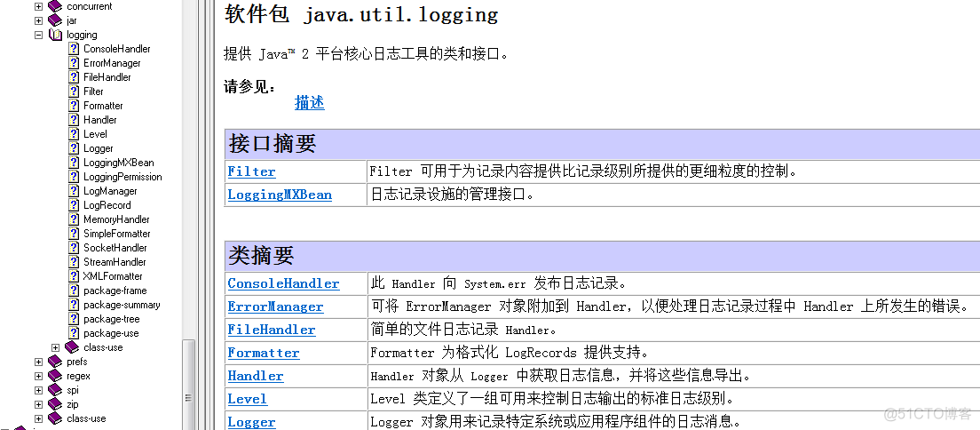Viewport: 980px width, 430px height.
Task: Expand the regex tree node
Action: tap(39, 376)
